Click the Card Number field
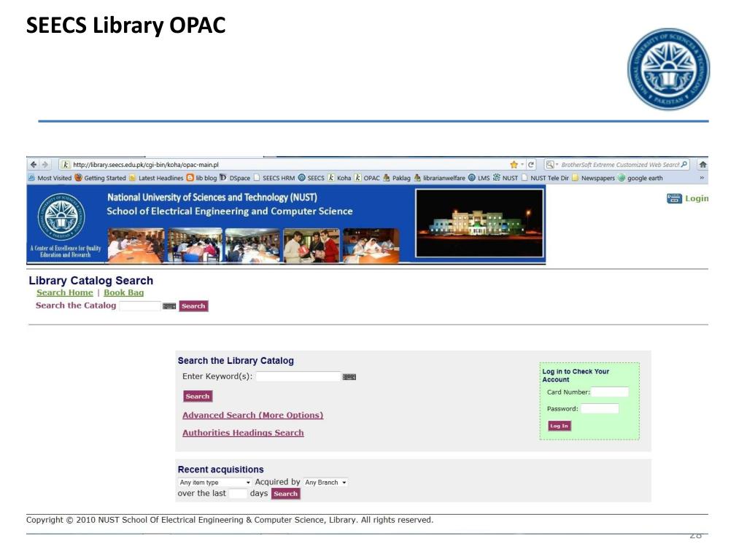Viewport: 747px width, 560px height. pos(610,392)
